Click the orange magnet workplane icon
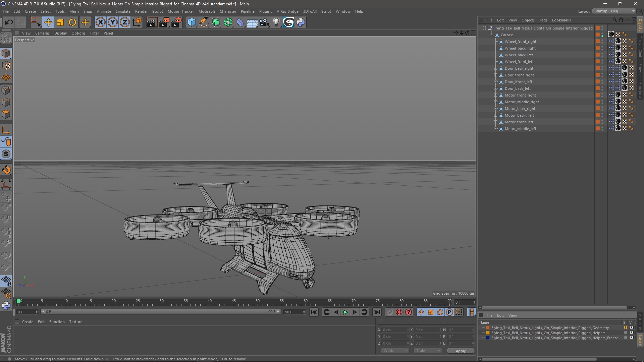The image size is (644, 362). click(x=6, y=170)
